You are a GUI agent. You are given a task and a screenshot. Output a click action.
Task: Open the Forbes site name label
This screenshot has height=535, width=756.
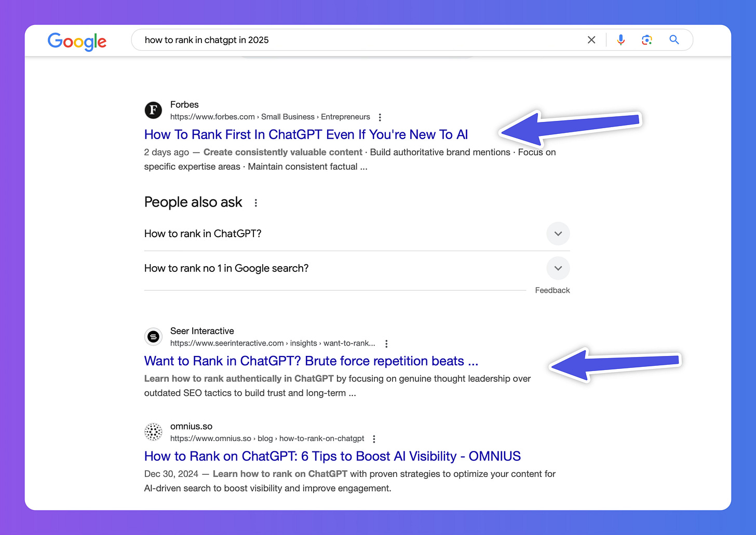click(x=184, y=104)
